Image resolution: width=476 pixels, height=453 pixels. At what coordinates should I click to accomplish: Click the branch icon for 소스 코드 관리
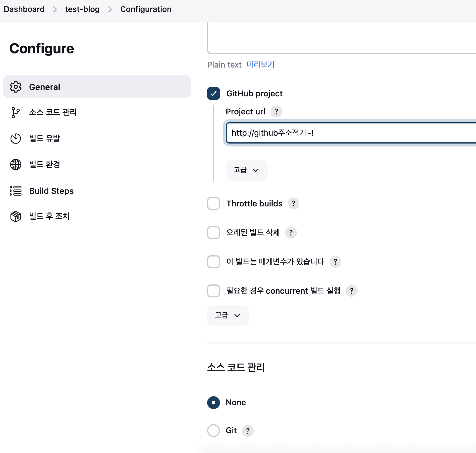[x=15, y=112]
